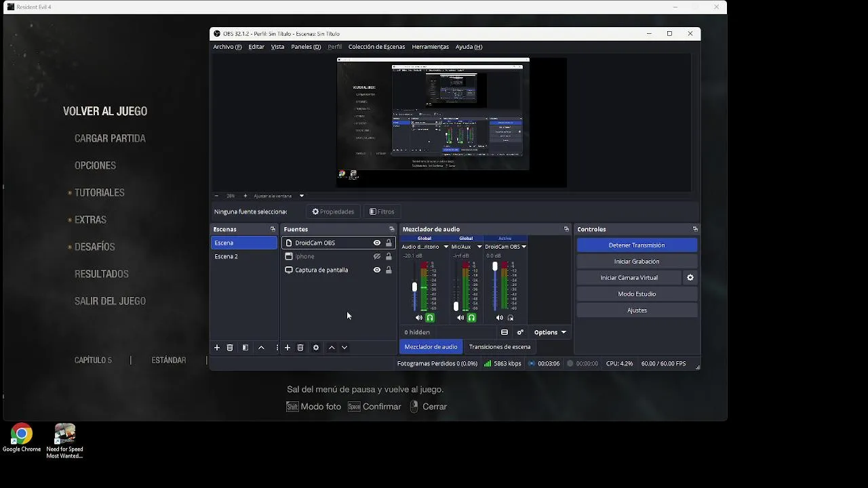The width and height of the screenshot is (868, 488).
Task: Hide Captura de pantalla source eye icon
Action: [377, 270]
